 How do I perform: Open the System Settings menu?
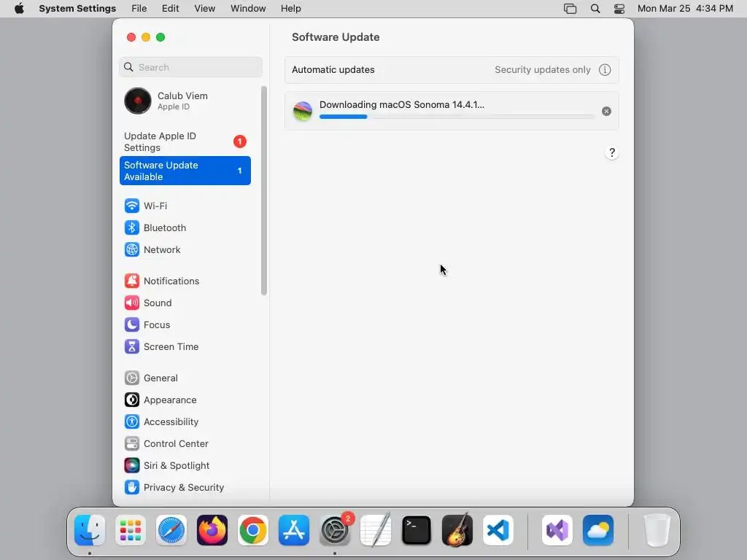(77, 9)
